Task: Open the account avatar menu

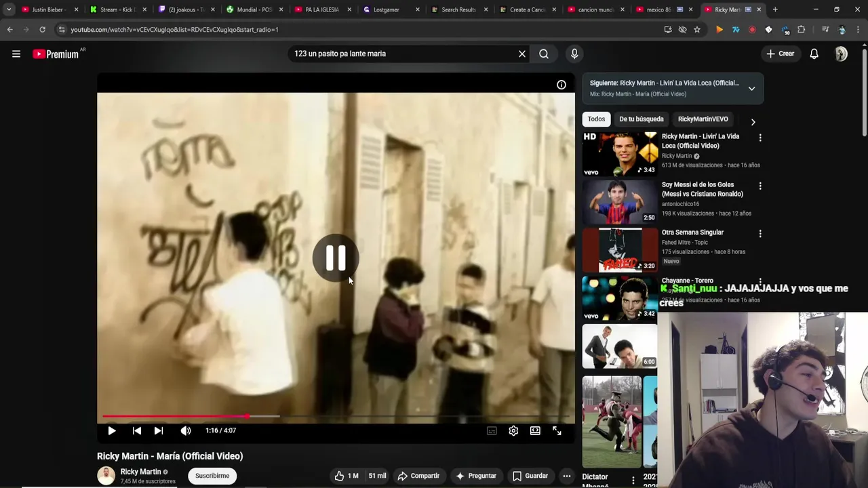Action: (x=841, y=54)
